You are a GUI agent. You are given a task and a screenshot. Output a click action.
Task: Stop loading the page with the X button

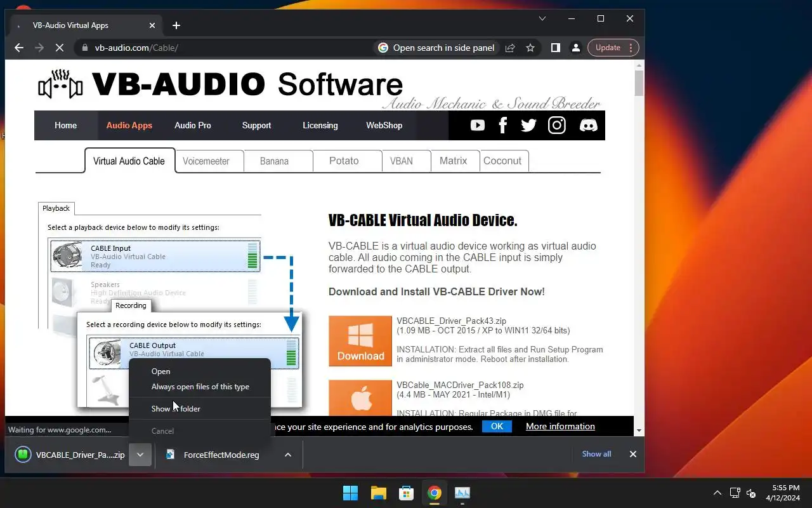tap(58, 48)
